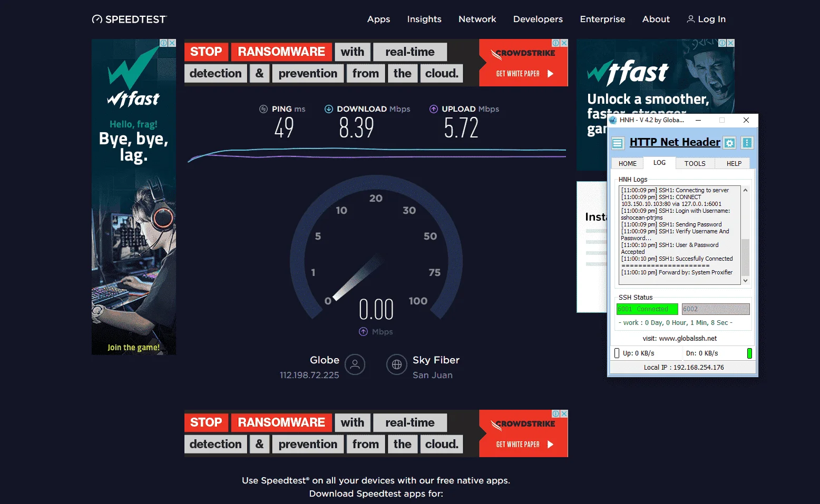Click log line 'Forward by: System Proxifier'

[677, 272]
